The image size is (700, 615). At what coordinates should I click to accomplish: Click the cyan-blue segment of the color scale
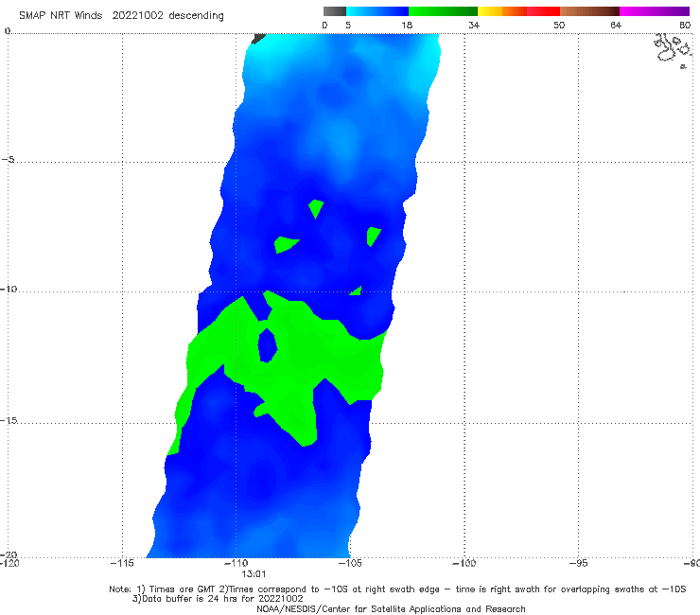click(x=377, y=11)
